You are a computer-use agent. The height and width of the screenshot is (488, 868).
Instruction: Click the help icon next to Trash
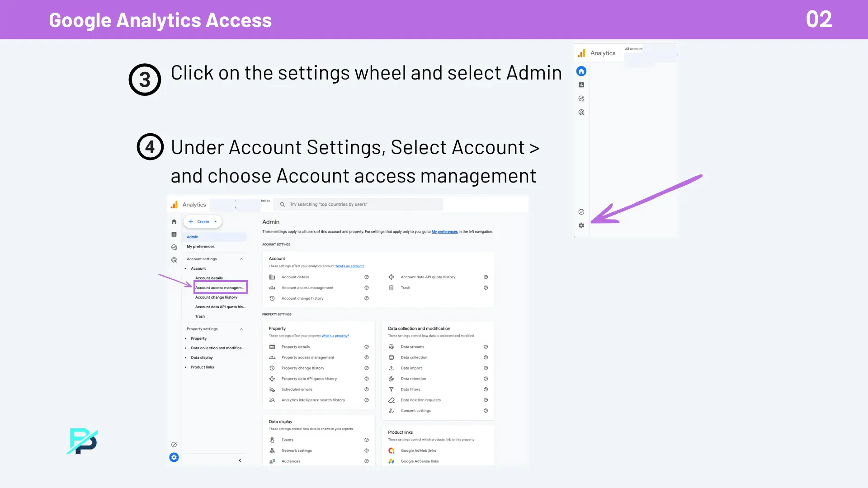pyautogui.click(x=486, y=288)
